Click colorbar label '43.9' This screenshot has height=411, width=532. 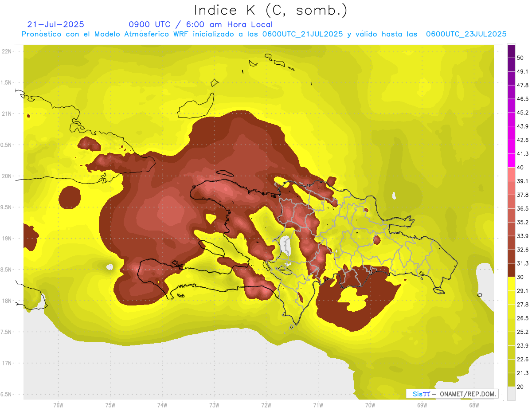click(523, 126)
